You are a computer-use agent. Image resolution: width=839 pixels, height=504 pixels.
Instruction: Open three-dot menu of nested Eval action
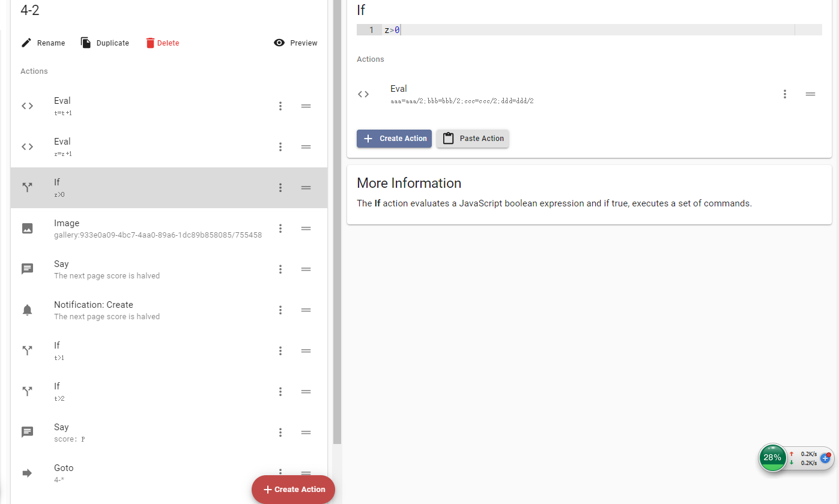click(x=784, y=94)
